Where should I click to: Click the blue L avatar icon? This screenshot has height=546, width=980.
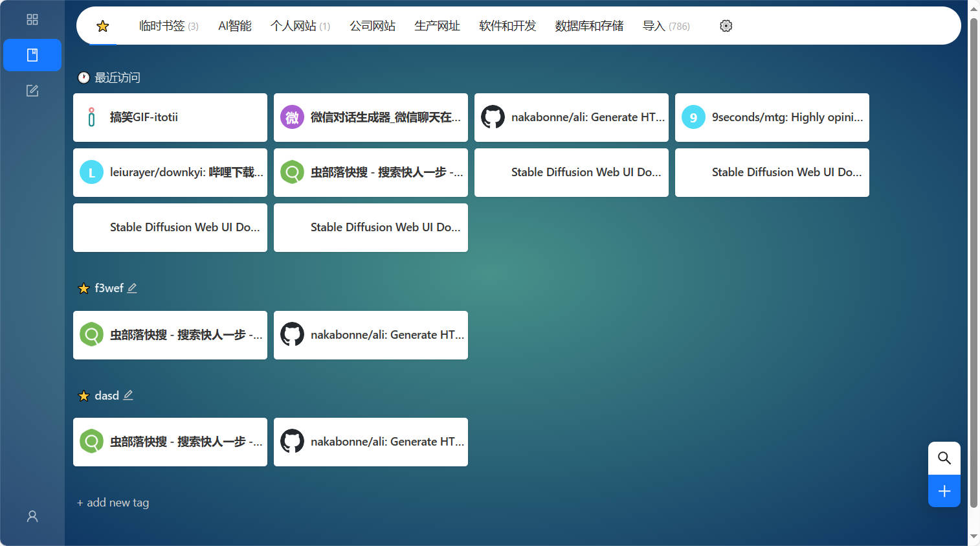[x=91, y=172]
